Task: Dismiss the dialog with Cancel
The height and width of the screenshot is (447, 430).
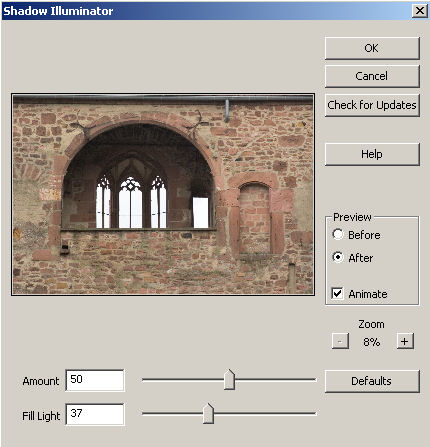Action: [372, 76]
